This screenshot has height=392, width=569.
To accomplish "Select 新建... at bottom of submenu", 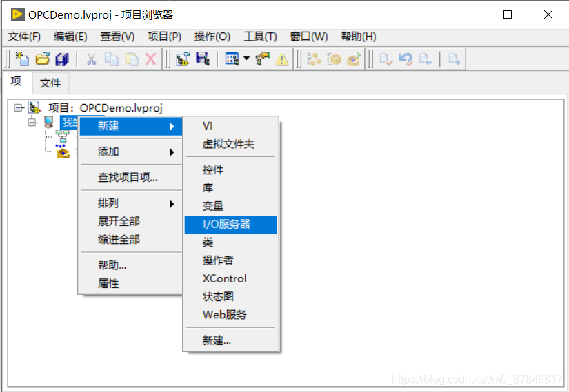I will coord(230,340).
